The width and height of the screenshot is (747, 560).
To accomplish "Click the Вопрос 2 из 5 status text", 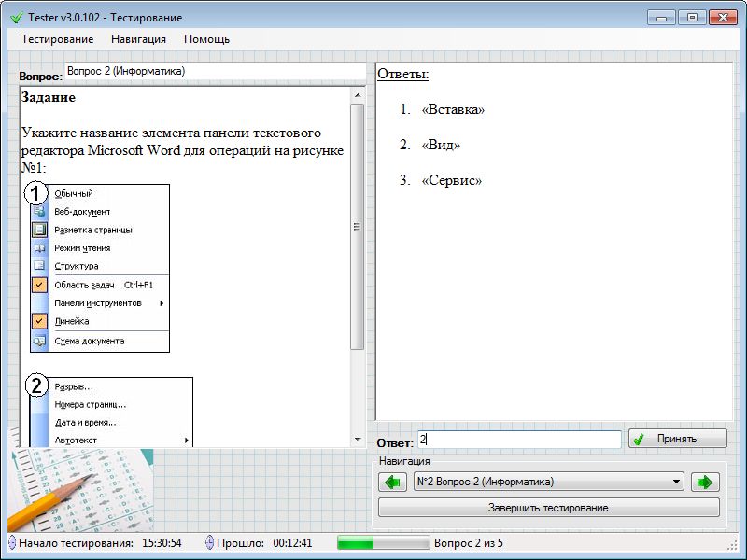I will click(x=469, y=543).
